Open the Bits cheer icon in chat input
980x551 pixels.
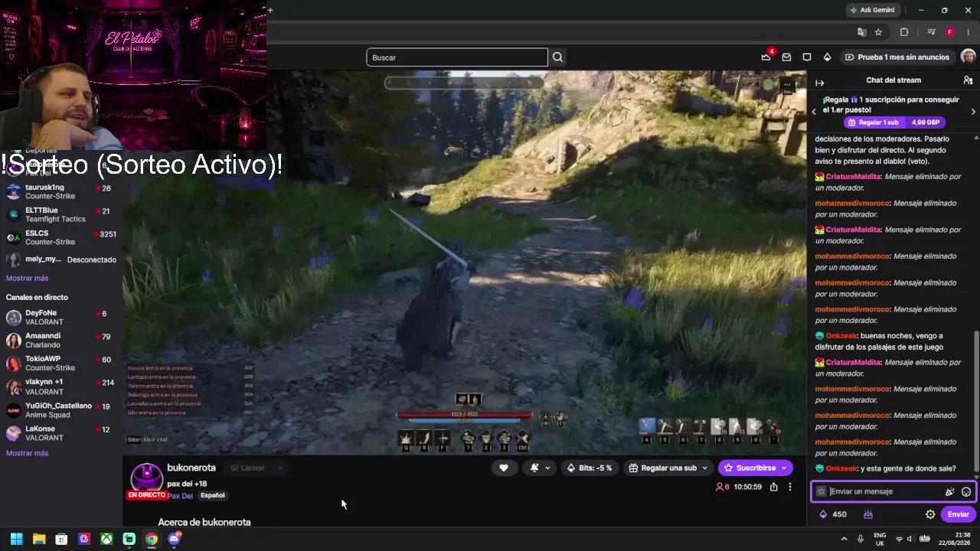coord(949,492)
